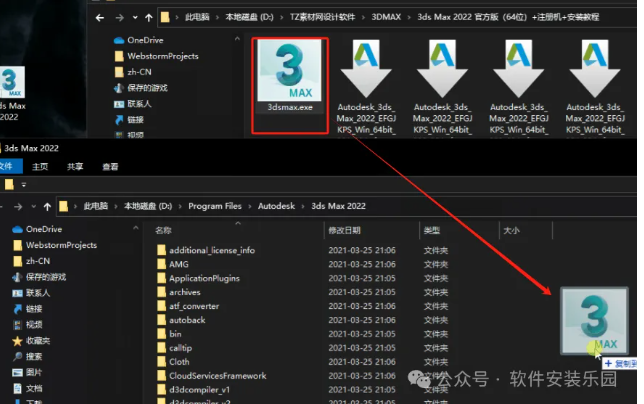Screen dimensions: 644x404
Task: Switch to the 共享 ribbon tab
Action: click(x=75, y=167)
